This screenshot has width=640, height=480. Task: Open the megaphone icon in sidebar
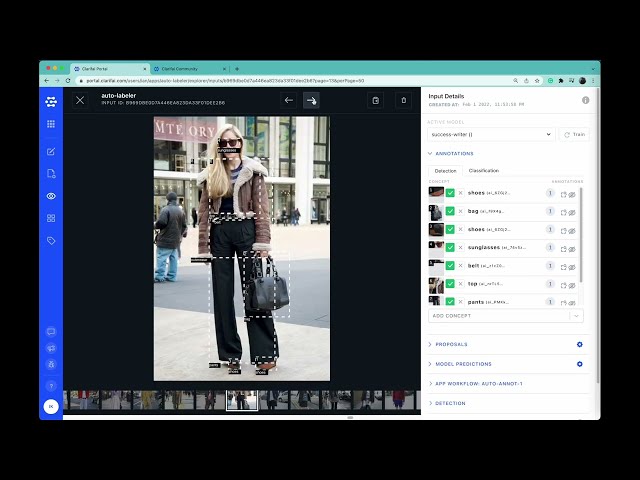(51, 348)
